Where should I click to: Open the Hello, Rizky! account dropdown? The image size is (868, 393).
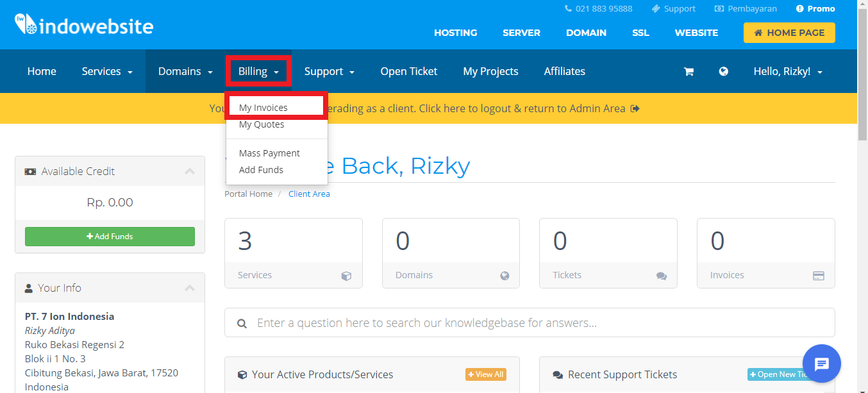click(x=787, y=72)
